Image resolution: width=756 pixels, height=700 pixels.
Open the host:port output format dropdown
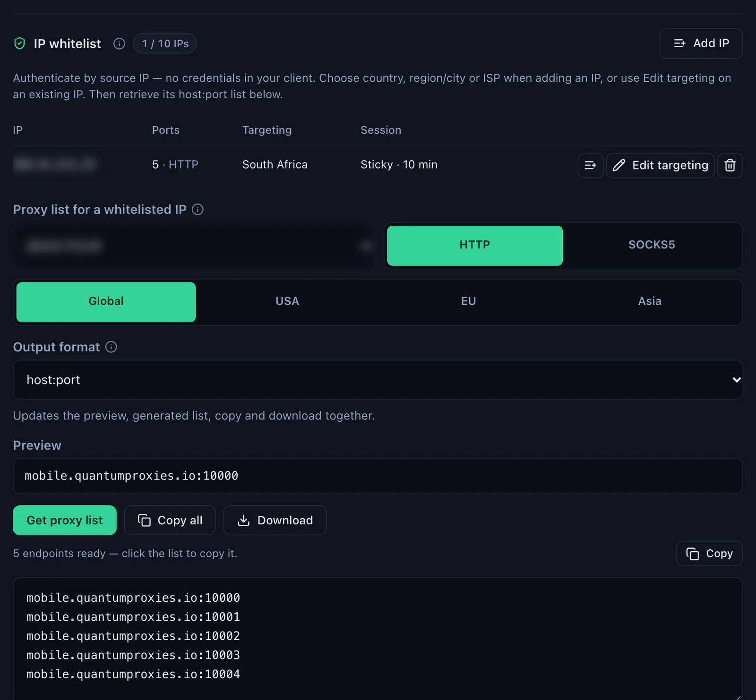tap(378, 380)
